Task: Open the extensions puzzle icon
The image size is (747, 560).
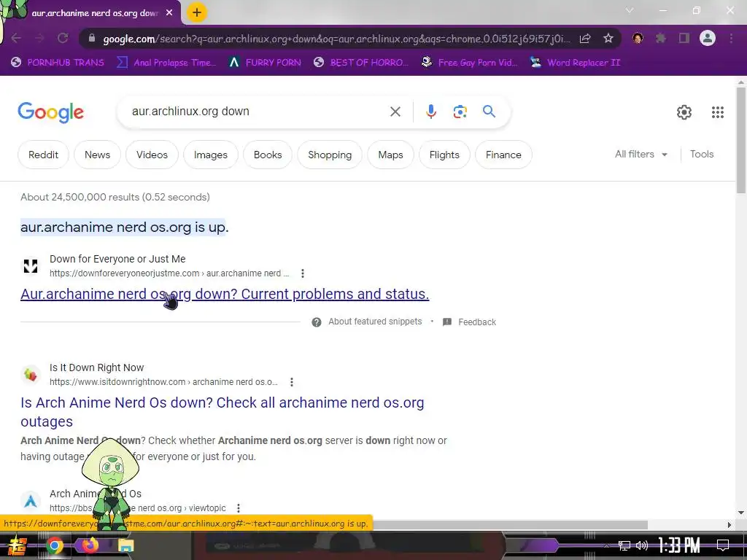Action: tap(660, 38)
